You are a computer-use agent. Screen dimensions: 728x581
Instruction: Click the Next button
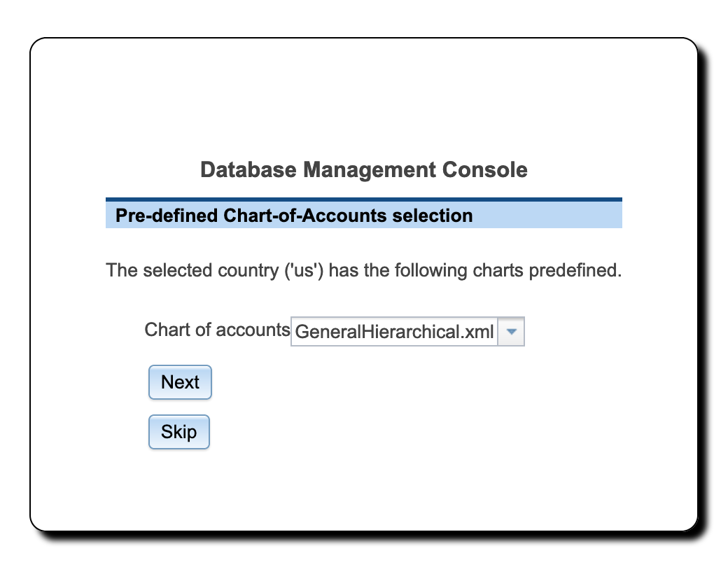[180, 382]
